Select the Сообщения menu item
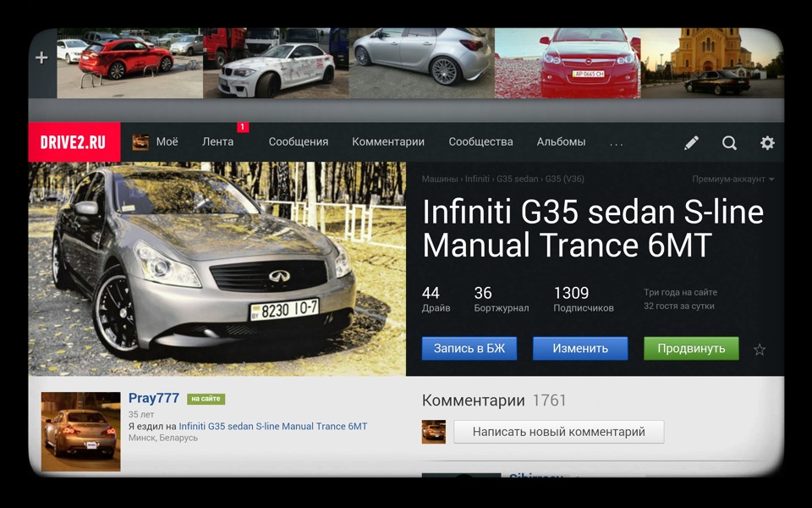Screen dimensions: 812x508 click(x=298, y=142)
